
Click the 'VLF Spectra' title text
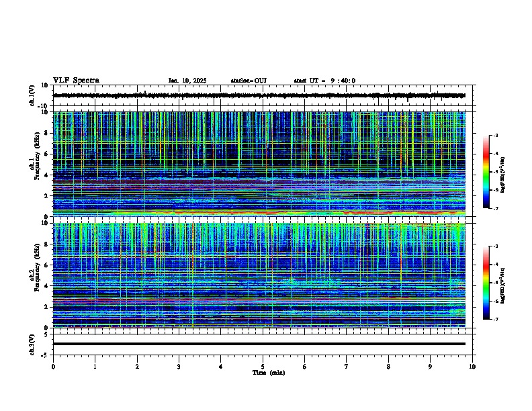76,81
